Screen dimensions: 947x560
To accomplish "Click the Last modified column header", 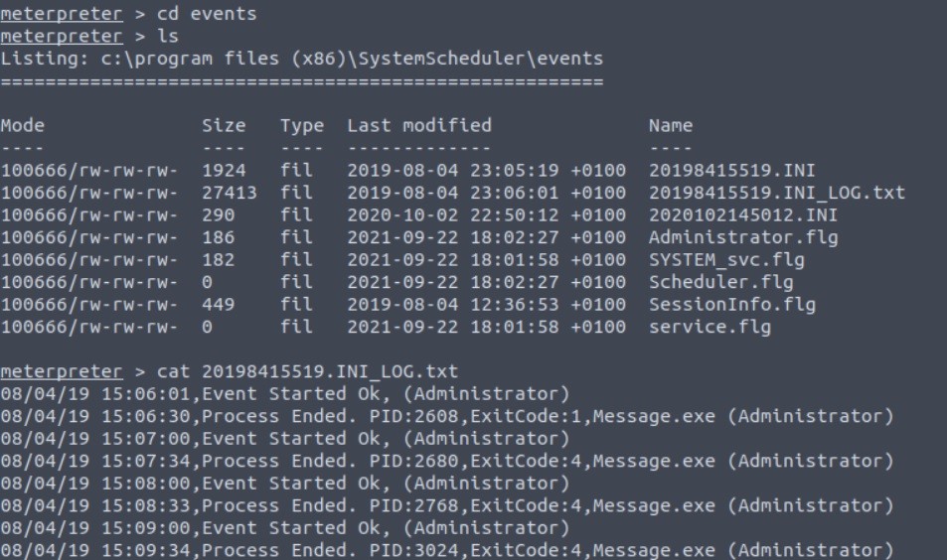I will click(x=418, y=126).
